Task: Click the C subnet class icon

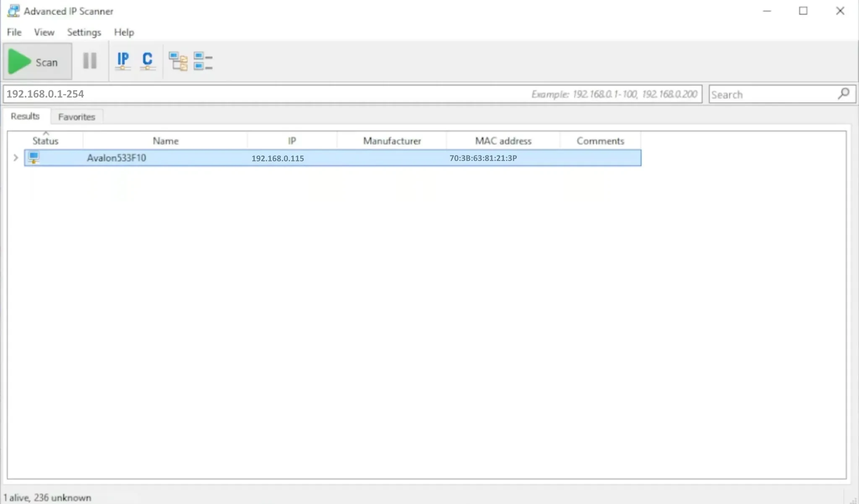Action: 147,61
